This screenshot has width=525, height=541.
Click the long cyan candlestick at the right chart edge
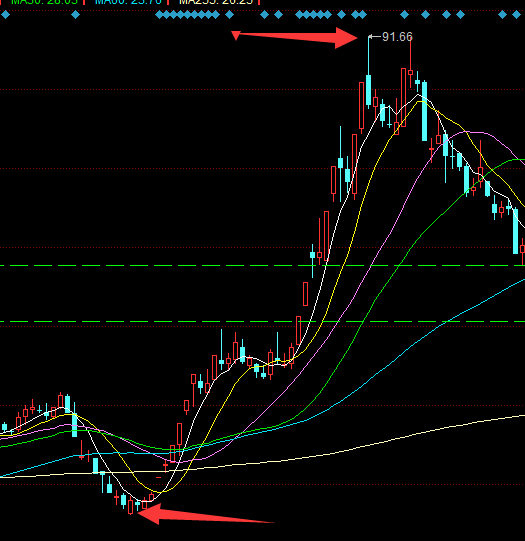point(516,231)
